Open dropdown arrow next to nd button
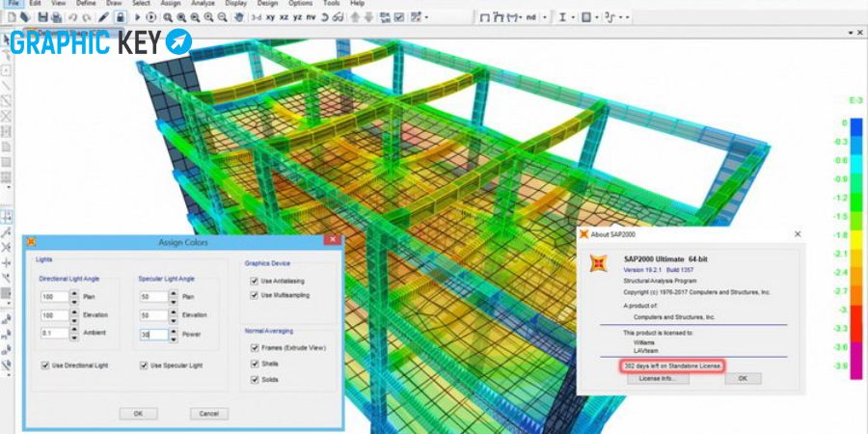Viewport: 868px width, 434px height. pyautogui.click(x=545, y=17)
